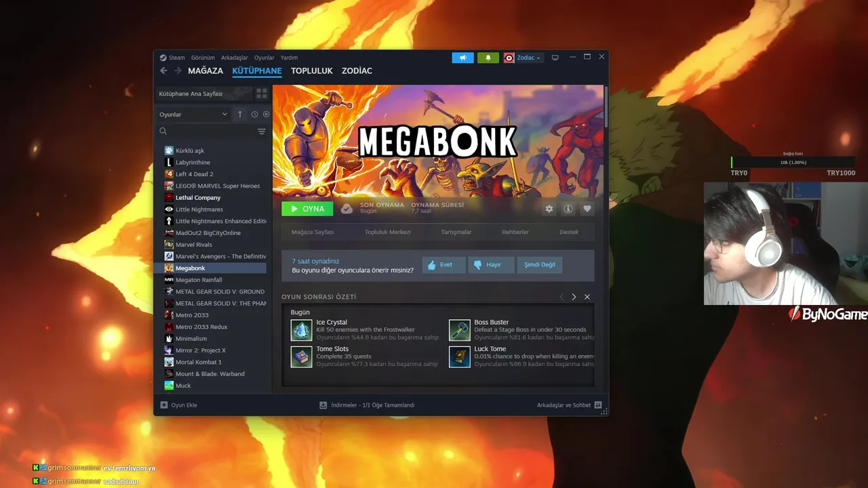Open the Rehberler link
868x488 pixels.
pos(515,232)
